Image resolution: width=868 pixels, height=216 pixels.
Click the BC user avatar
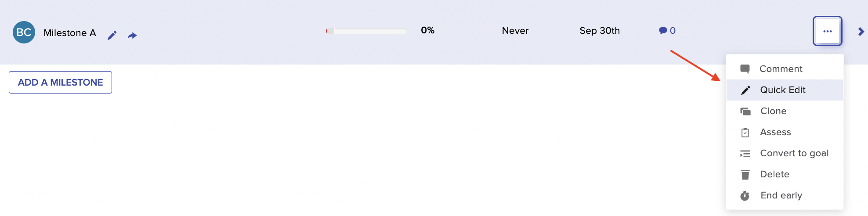24,32
